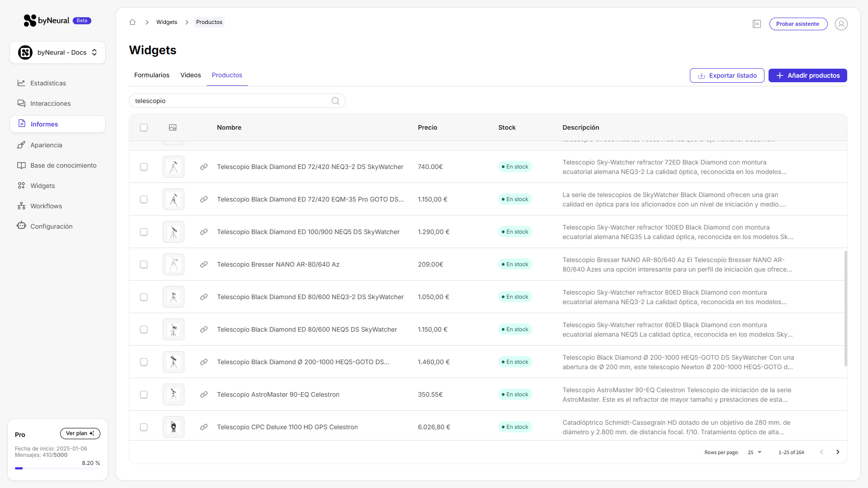Open Base de conocimiento
Screen dimensions: 868x488
coord(63,165)
